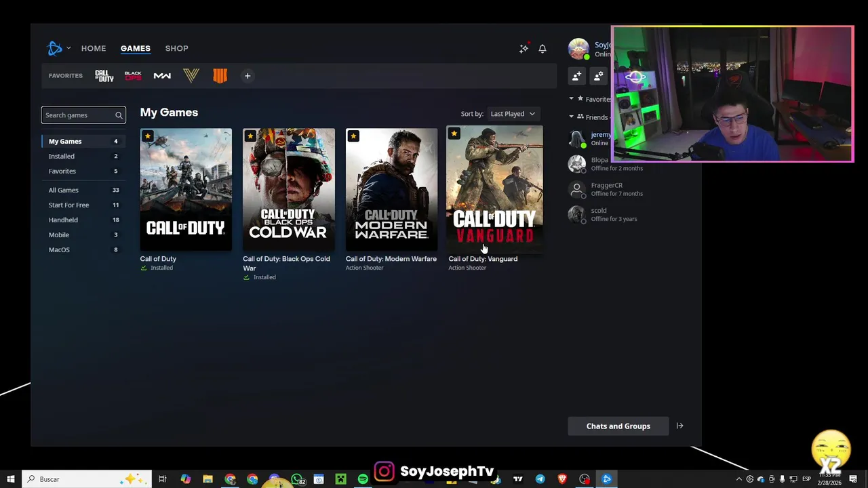This screenshot has width=868, height=488.
Task: Filter the list by Favorites
Action: tap(83, 171)
